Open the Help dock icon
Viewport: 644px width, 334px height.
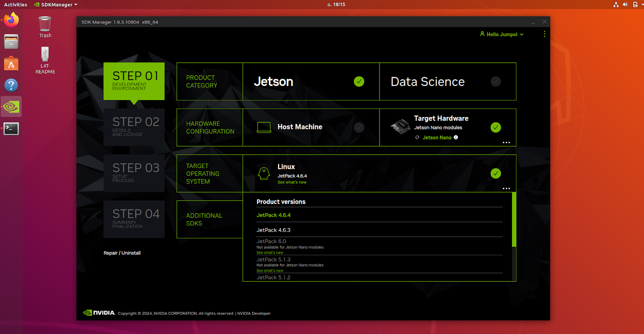11,85
